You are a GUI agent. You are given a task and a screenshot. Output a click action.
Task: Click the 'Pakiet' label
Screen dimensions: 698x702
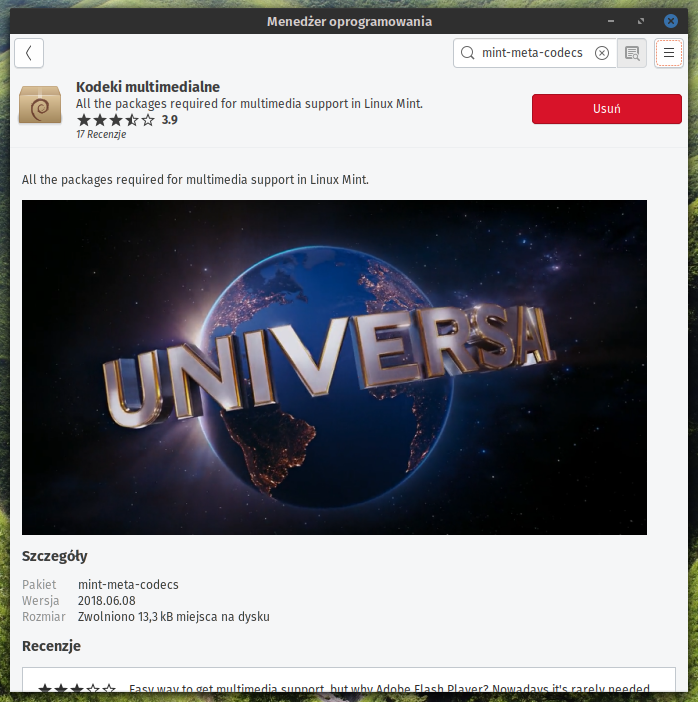click(39, 585)
